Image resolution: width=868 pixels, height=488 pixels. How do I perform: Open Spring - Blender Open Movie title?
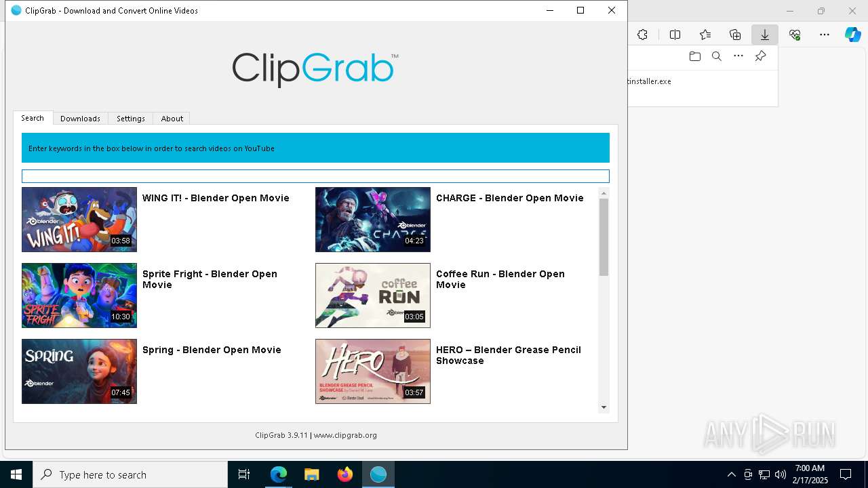click(x=212, y=350)
